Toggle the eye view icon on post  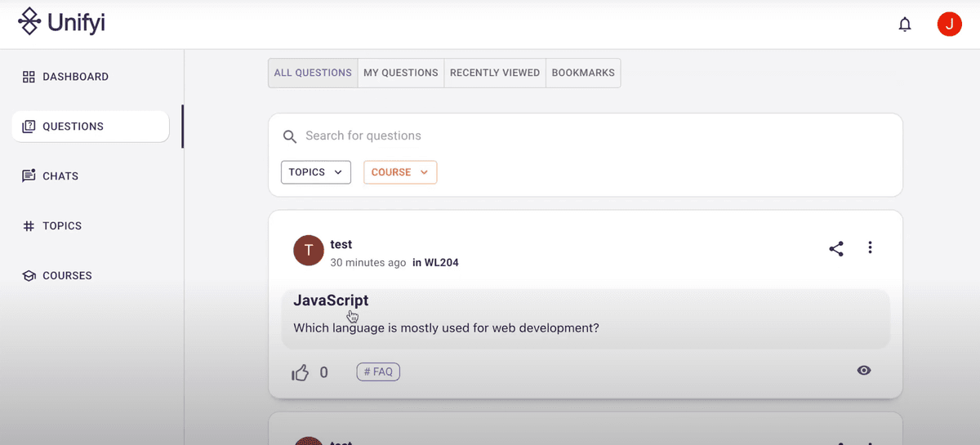(x=864, y=371)
